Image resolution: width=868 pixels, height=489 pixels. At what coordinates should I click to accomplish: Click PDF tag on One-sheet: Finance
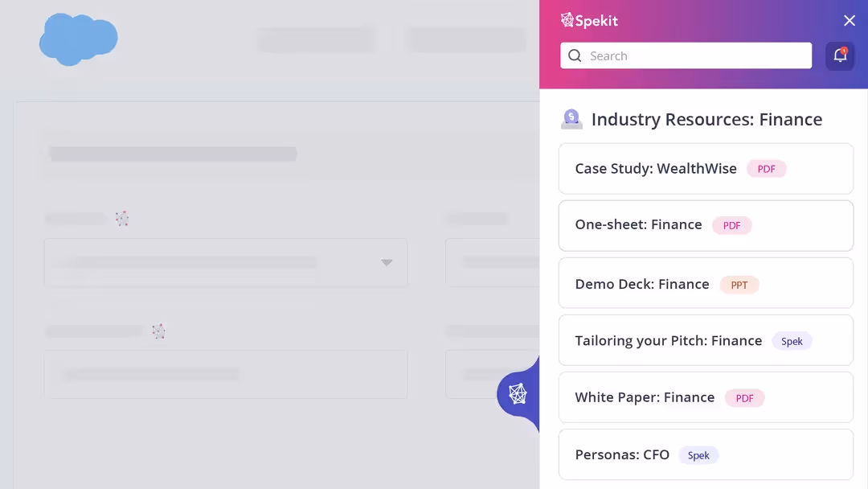click(731, 225)
